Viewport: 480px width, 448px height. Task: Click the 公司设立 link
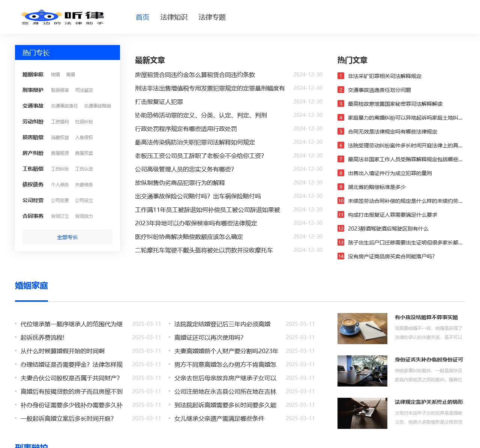point(84,201)
